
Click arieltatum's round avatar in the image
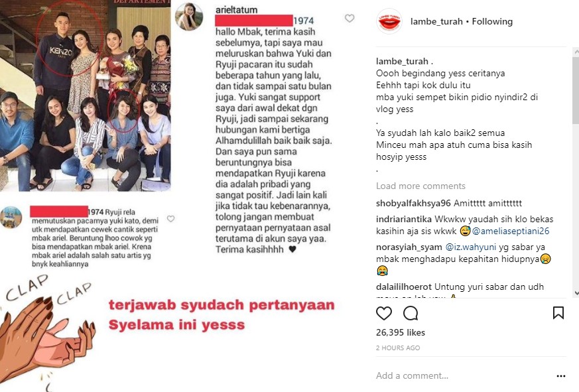[189, 17]
